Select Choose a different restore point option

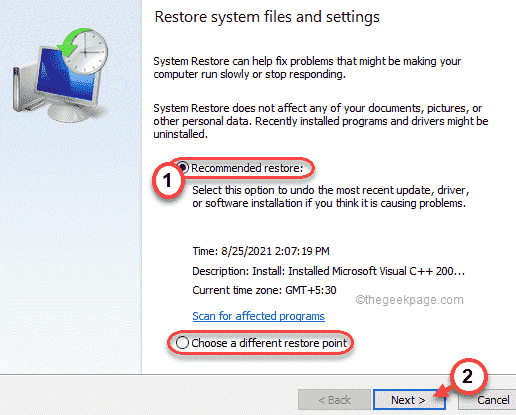tap(182, 343)
